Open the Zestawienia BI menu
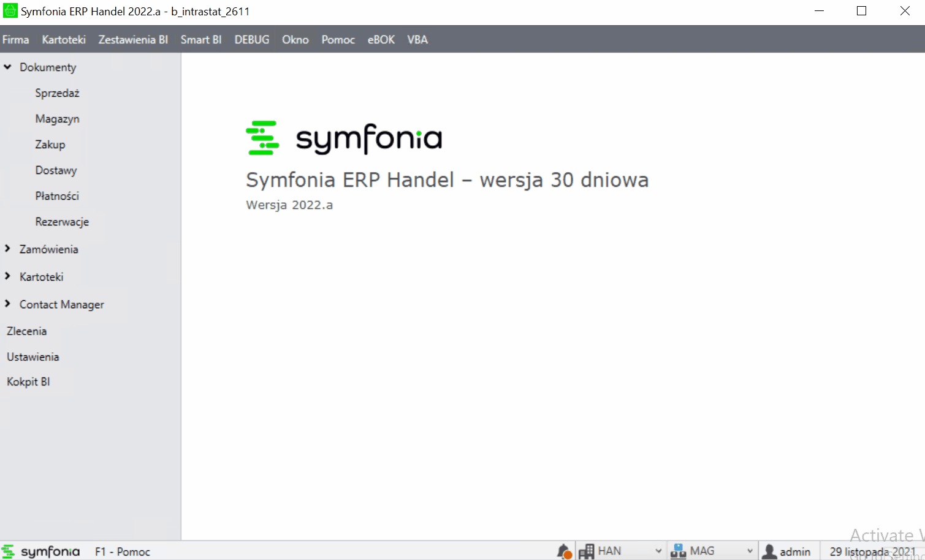The image size is (925, 560). (x=133, y=40)
